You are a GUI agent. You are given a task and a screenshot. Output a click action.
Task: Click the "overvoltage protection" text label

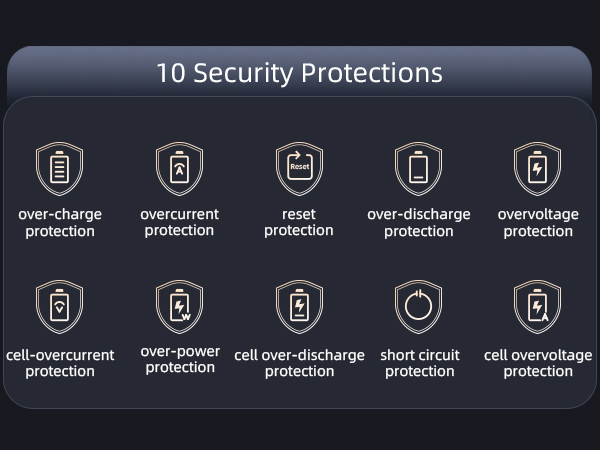[538, 223]
